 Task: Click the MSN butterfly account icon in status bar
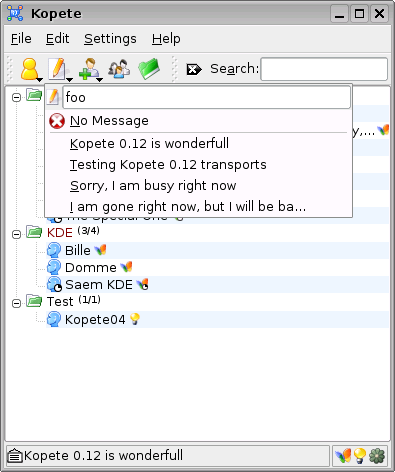[343, 456]
